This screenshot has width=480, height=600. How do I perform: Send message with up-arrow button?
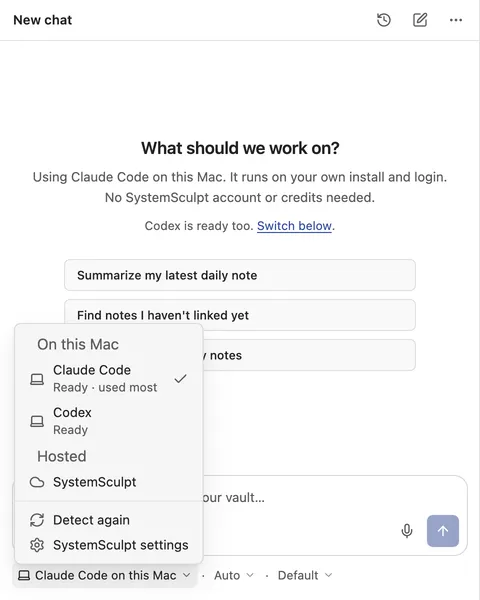443,531
